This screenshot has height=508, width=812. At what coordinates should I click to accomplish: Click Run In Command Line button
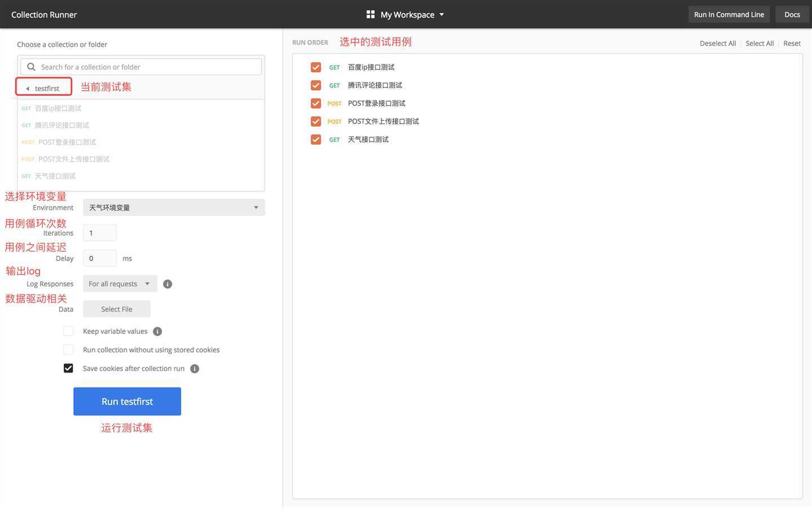point(729,14)
